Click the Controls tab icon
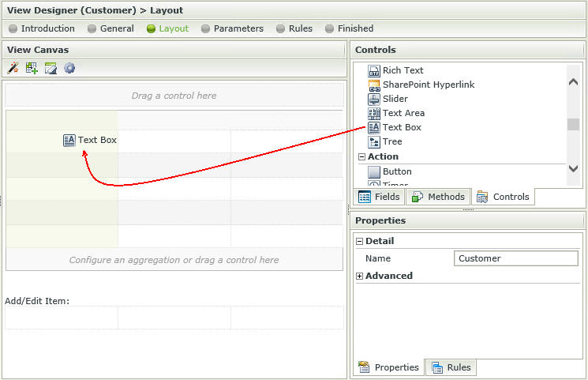 coord(482,197)
